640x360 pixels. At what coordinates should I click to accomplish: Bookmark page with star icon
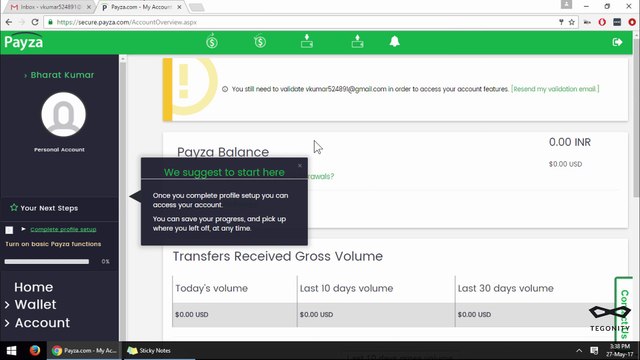click(x=571, y=22)
